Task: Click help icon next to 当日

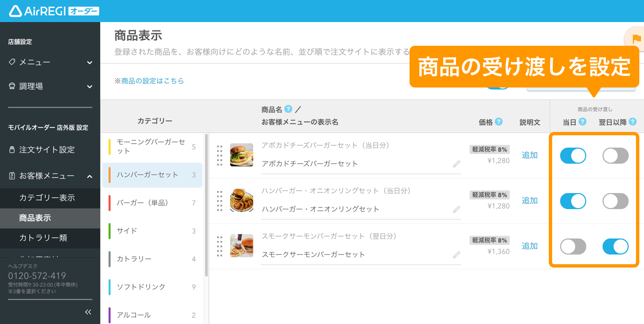Action: pyautogui.click(x=583, y=122)
